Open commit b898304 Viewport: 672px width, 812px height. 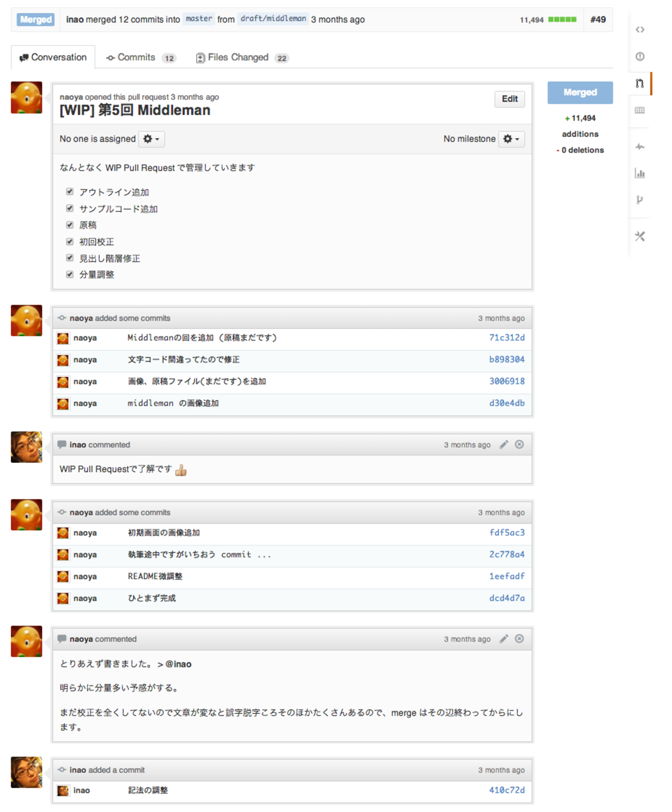507,359
